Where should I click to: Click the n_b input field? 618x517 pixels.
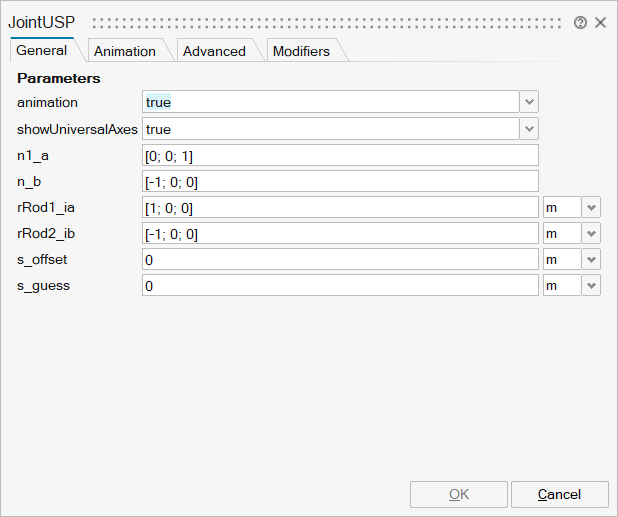pos(340,181)
